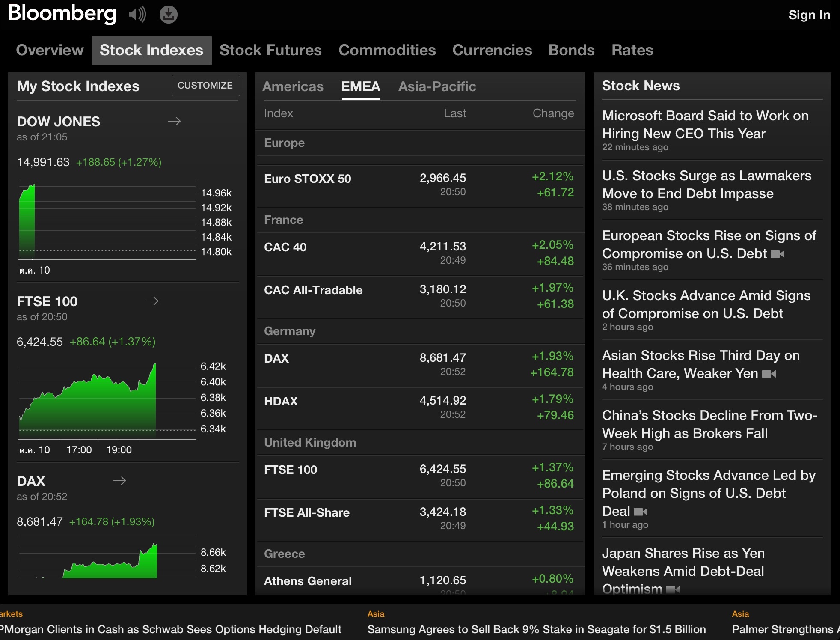Click the Index column header
Viewport: 840px width, 640px height.
pos(278,113)
